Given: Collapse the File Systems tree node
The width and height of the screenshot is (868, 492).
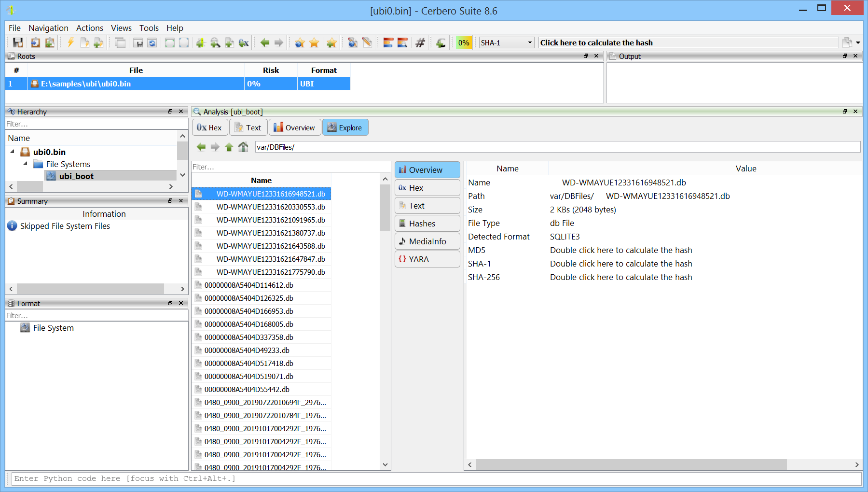Looking at the screenshot, I should tap(26, 164).
